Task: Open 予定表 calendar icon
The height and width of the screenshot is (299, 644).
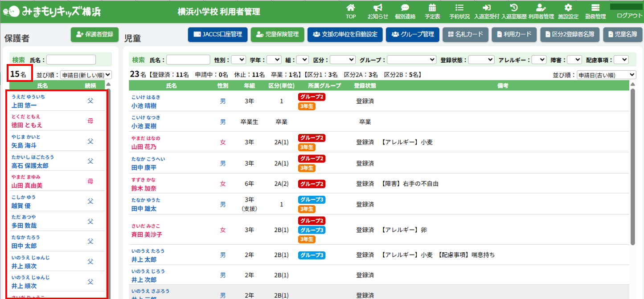Action: point(432,8)
